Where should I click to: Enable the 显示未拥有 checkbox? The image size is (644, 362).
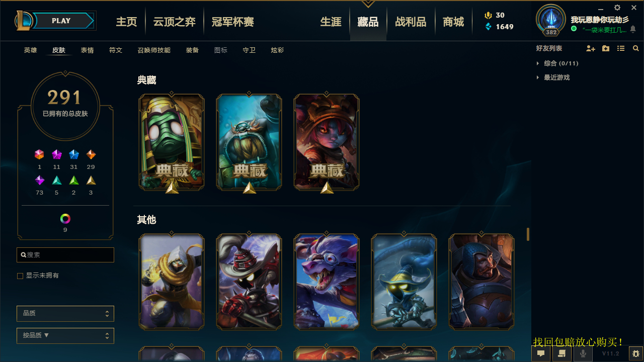coord(20,276)
